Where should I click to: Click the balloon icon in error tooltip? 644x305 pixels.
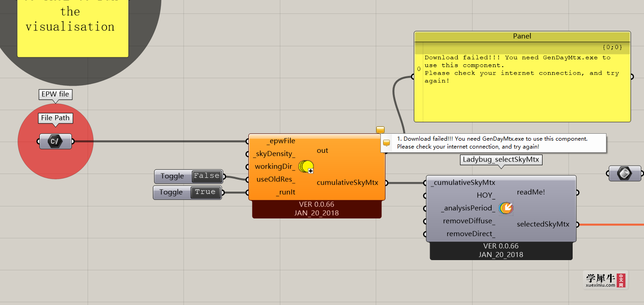coord(386,143)
